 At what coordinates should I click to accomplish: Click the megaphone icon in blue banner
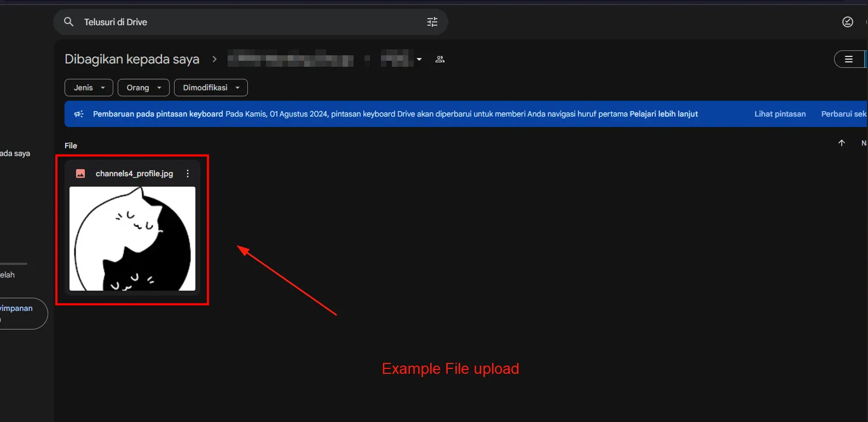[x=79, y=114]
